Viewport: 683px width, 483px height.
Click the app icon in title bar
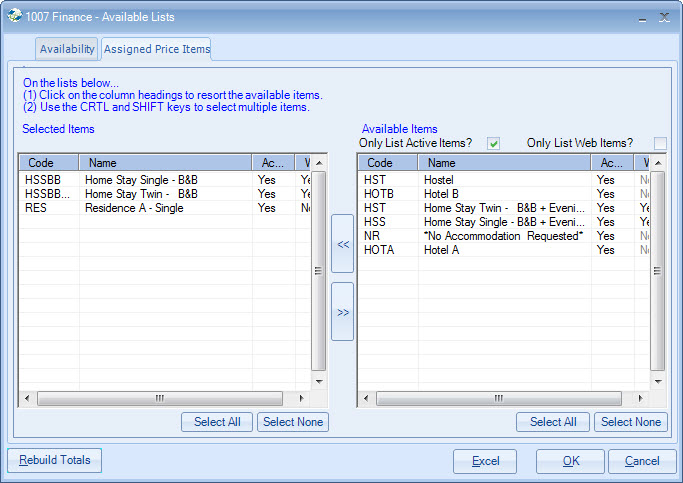[x=13, y=15]
